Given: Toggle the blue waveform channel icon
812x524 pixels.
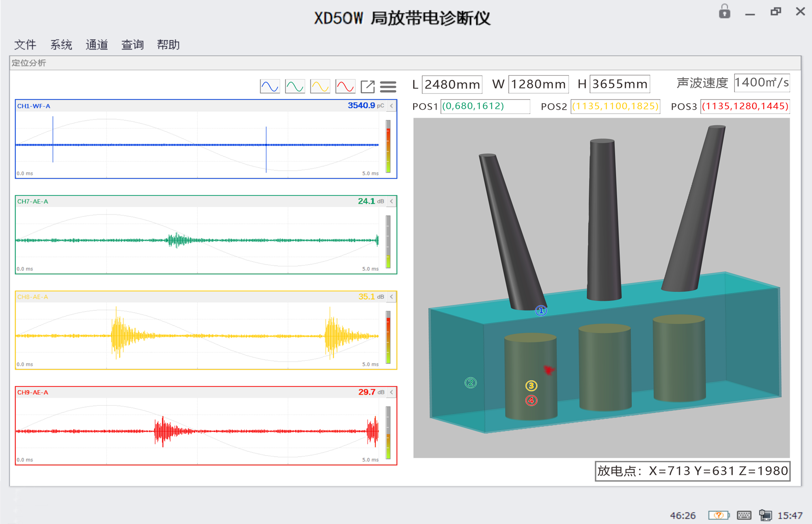Looking at the screenshot, I should (x=270, y=87).
